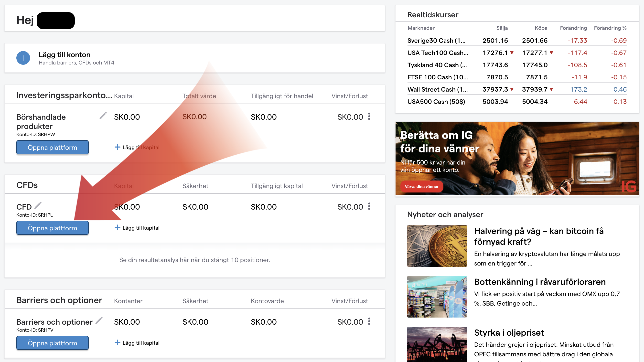The image size is (644, 362).
Task: Add capital to the Börshandlade produkter account
Action: click(x=137, y=147)
